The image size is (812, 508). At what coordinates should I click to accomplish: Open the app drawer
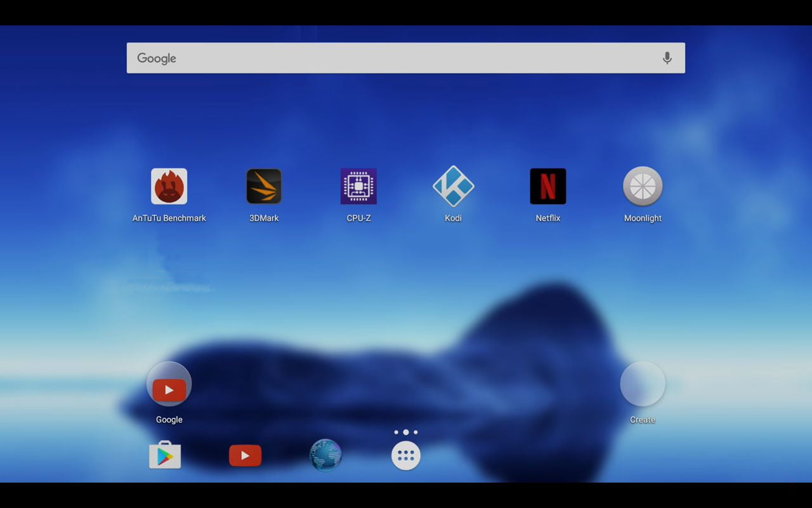[x=406, y=455]
